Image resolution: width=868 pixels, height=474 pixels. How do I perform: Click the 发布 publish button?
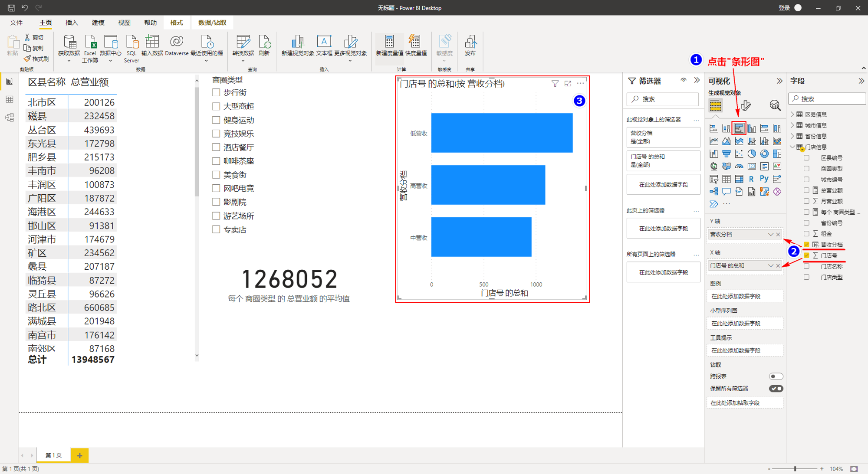pos(470,46)
